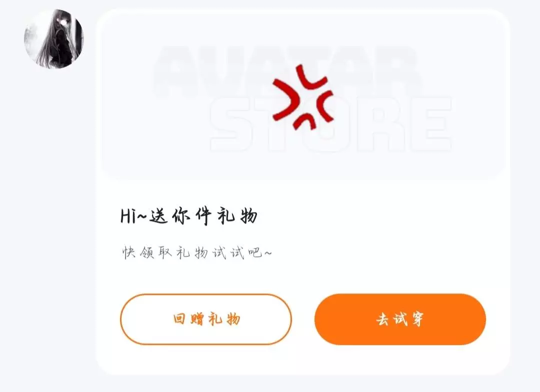
Task: Tap the red anger symbol icon
Action: pos(303,97)
